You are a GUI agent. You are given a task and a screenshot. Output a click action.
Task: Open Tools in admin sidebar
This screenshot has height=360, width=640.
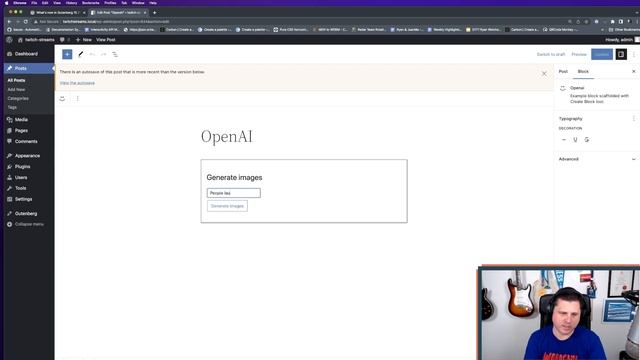pos(20,188)
